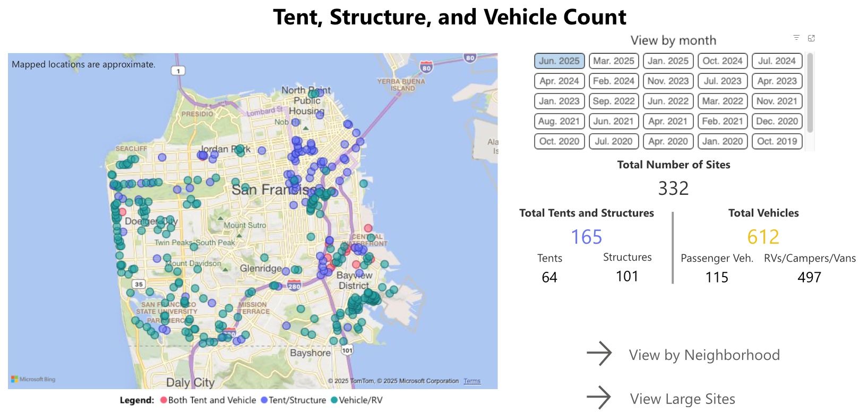Image resolution: width=868 pixels, height=413 pixels.
Task: Toggle the Oct. 2019 month option
Action: (777, 141)
